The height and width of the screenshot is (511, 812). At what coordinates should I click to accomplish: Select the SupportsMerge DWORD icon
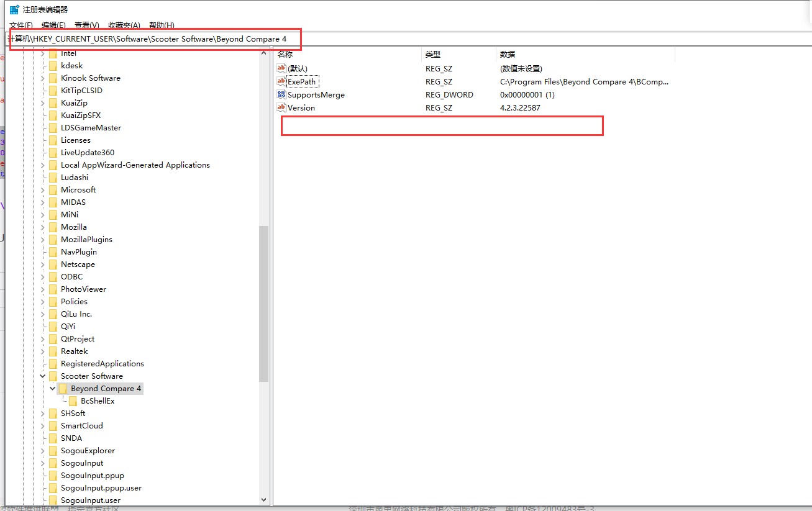tap(281, 94)
